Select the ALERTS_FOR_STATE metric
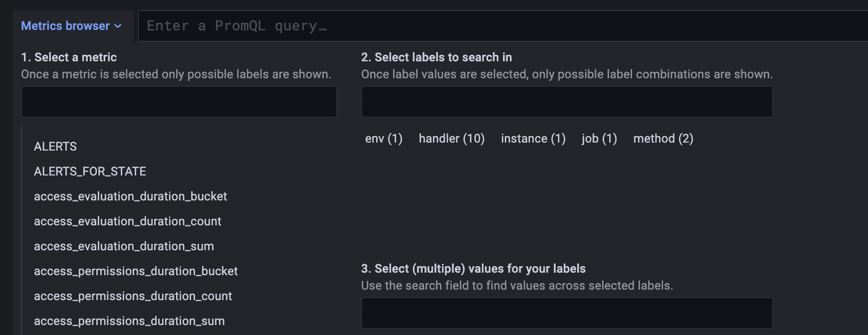 tap(90, 171)
